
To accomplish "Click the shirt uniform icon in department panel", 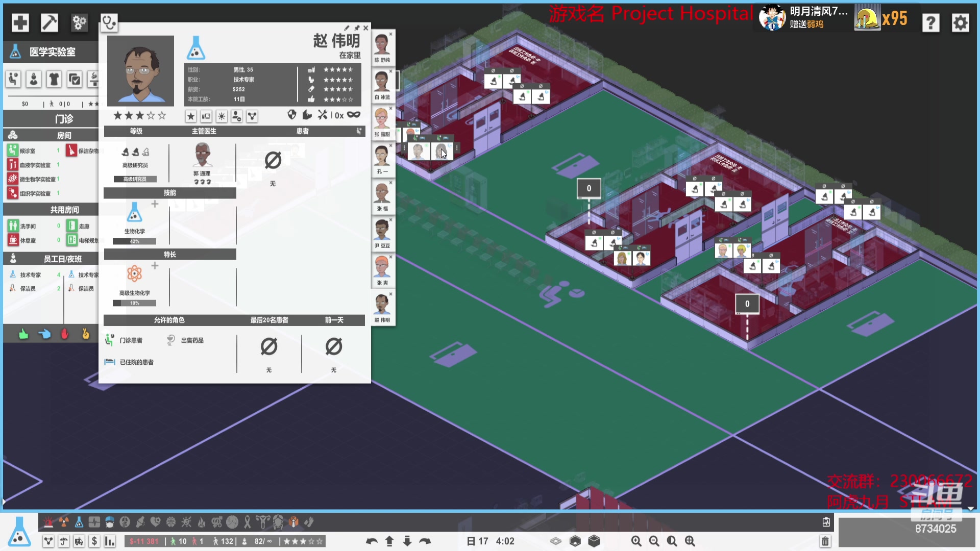I will click(x=54, y=79).
